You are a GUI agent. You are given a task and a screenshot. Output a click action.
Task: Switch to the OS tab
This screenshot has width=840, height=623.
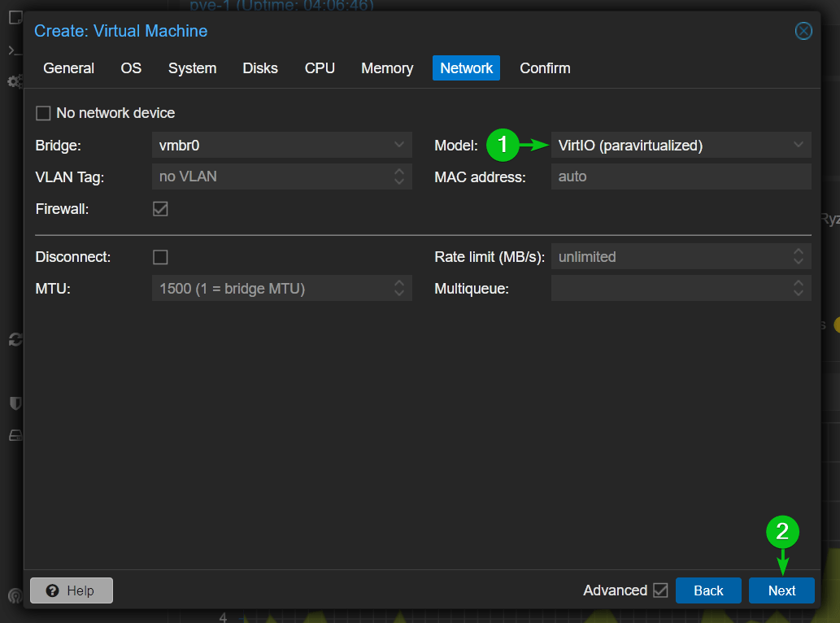click(x=131, y=68)
